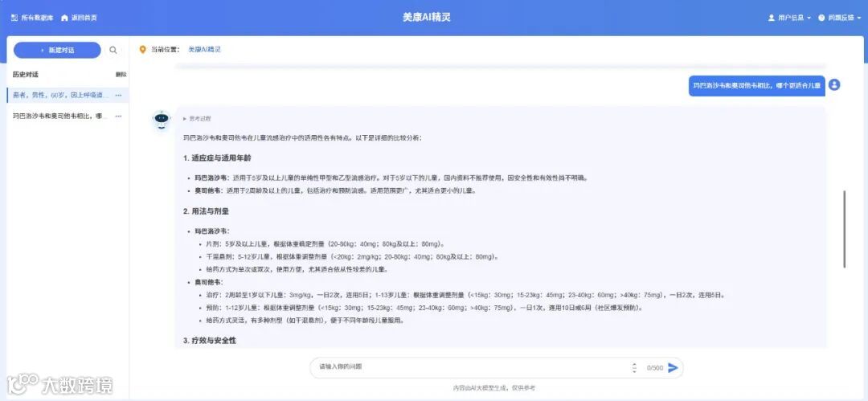This screenshot has width=868, height=401.
Task: Click the heading 3. 疗效与安全性
Action: click(x=210, y=340)
